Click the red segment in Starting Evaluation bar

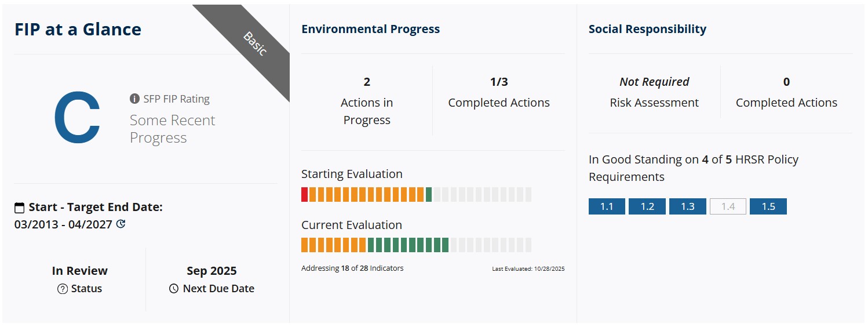coord(305,194)
